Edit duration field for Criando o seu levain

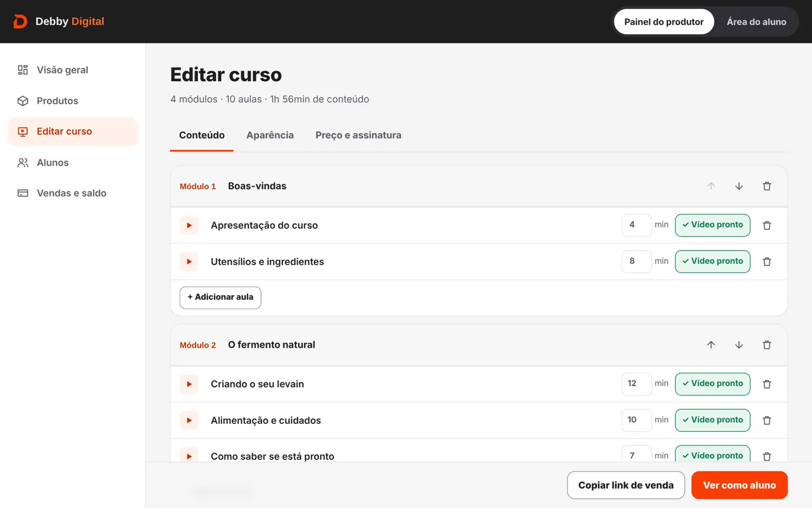[x=637, y=384]
